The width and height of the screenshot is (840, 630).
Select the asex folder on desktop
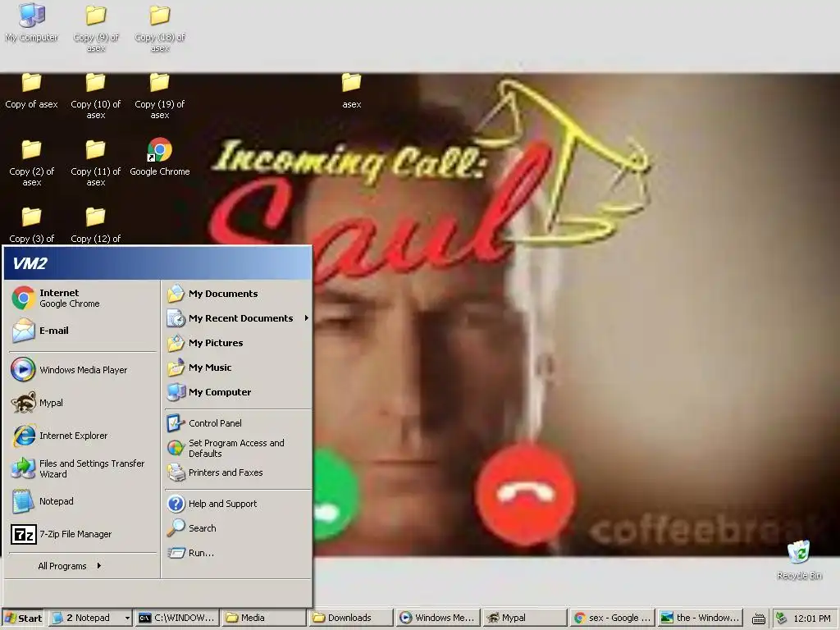point(351,90)
